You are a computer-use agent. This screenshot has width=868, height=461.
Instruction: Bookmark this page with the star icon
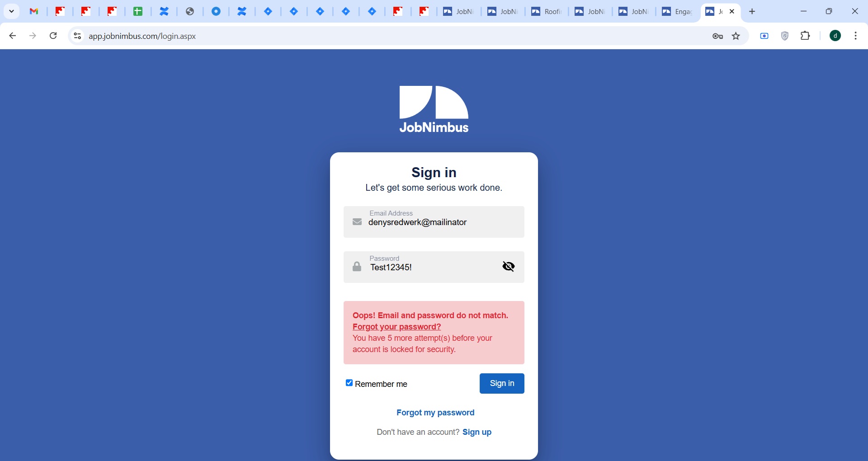click(736, 36)
